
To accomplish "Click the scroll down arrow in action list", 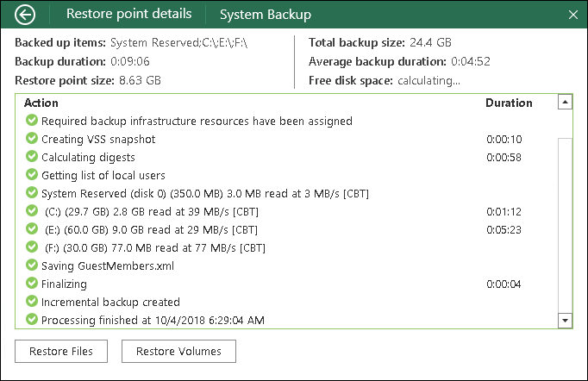I will [x=565, y=321].
